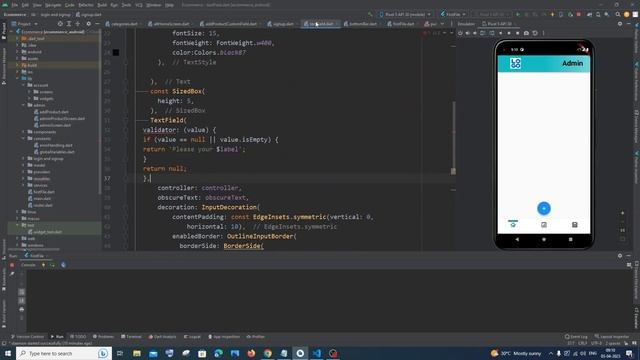640x360 pixels.
Task: Open the File menu
Action: pyautogui.click(x=15, y=5)
